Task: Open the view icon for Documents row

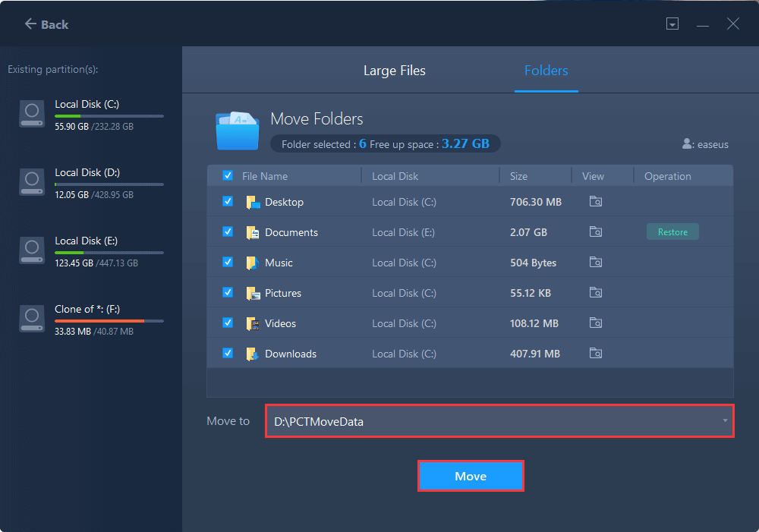Action: tap(596, 232)
